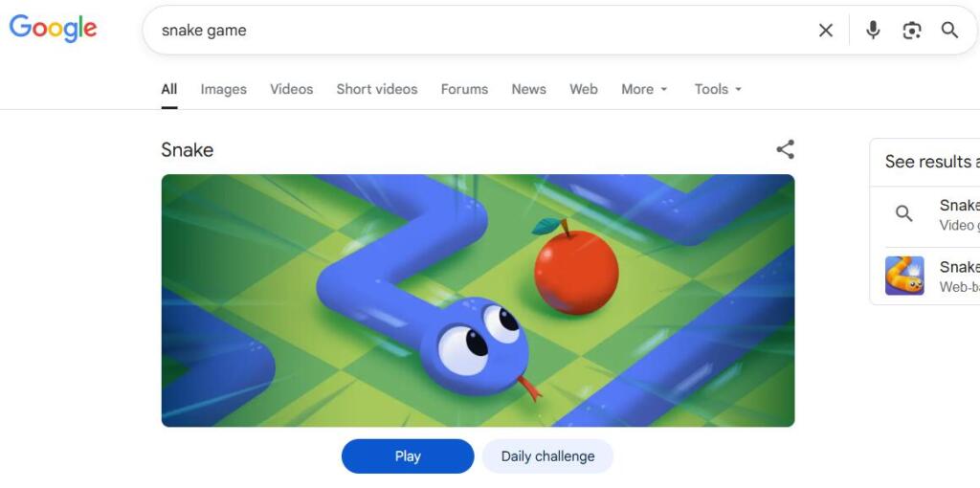Click the magnifier icon in See results panel
Screen dimensions: 980x488
[903, 213]
